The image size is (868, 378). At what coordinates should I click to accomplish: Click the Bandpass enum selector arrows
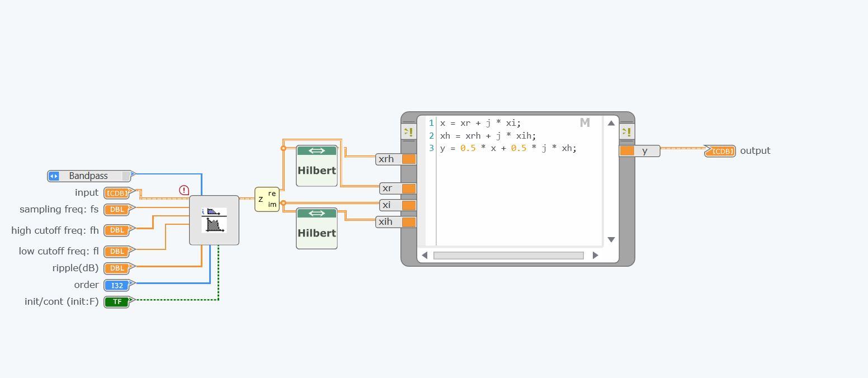coord(54,176)
